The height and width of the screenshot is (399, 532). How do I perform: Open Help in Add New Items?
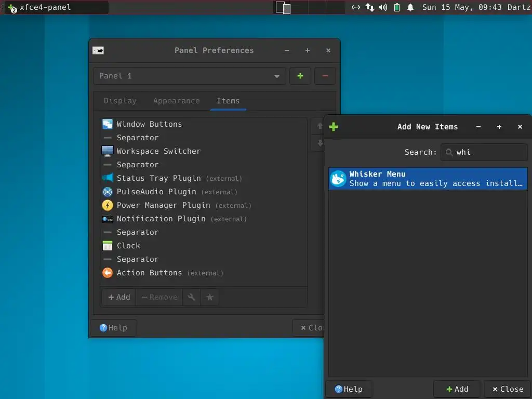(x=349, y=389)
